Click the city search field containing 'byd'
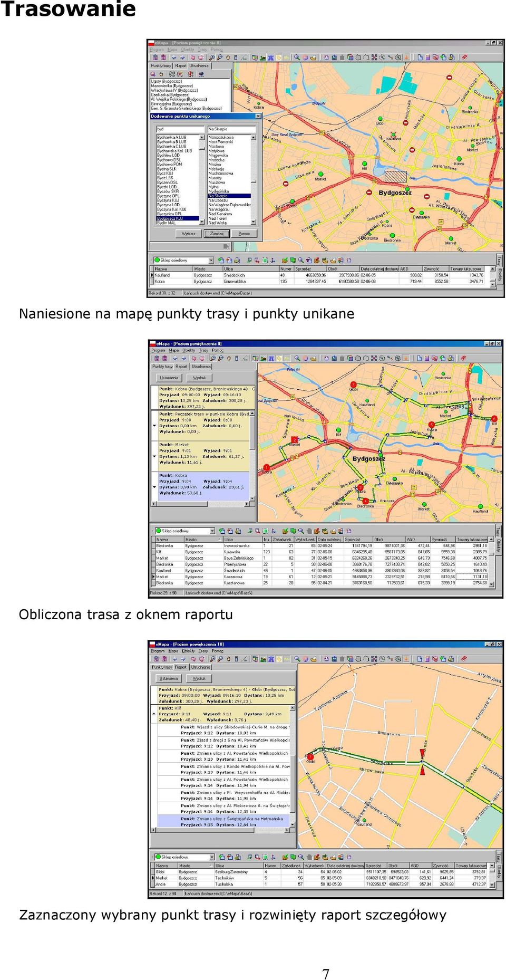Image resolution: width=506 pixels, height=980 pixels. tap(180, 129)
